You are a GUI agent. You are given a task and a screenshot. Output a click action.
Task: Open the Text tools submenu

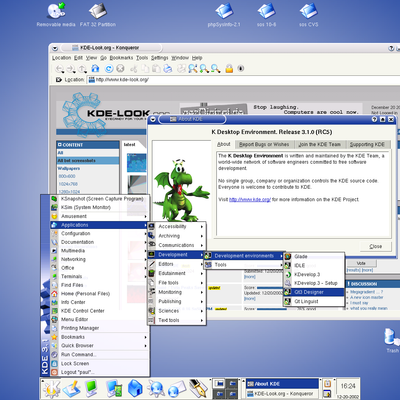pos(177,320)
